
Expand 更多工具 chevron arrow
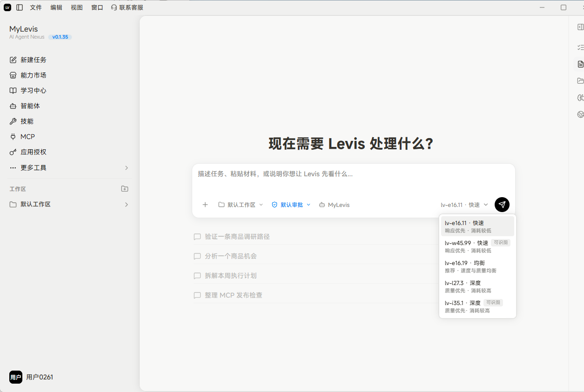click(127, 167)
